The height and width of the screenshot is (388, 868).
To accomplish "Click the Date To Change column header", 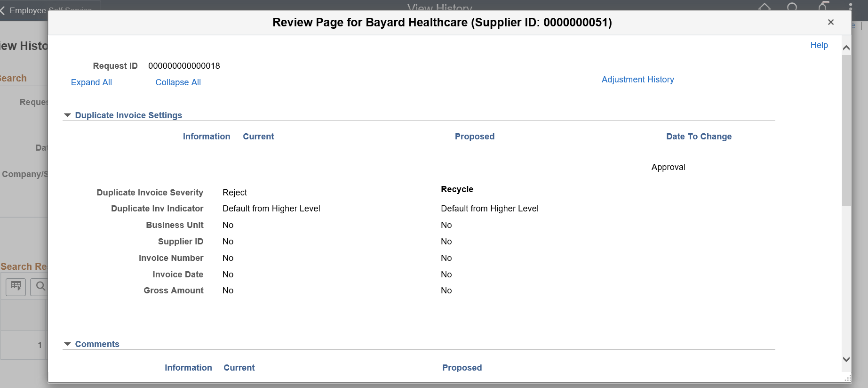I will coord(699,137).
